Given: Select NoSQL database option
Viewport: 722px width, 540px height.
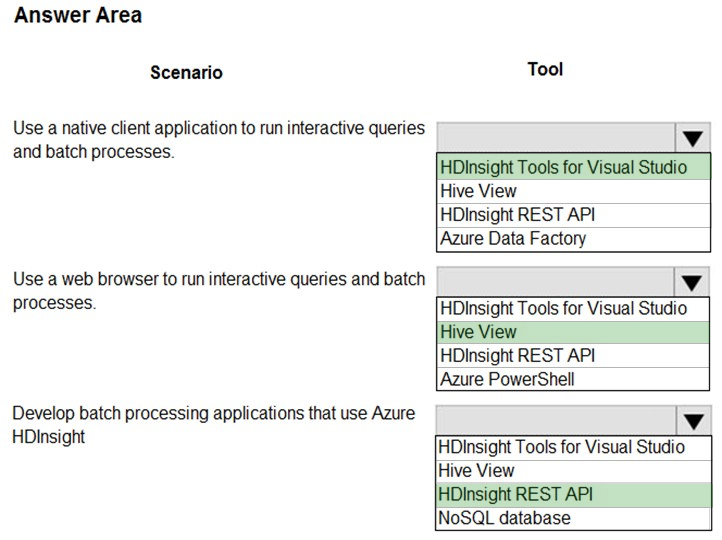Looking at the screenshot, I should 573,518.
